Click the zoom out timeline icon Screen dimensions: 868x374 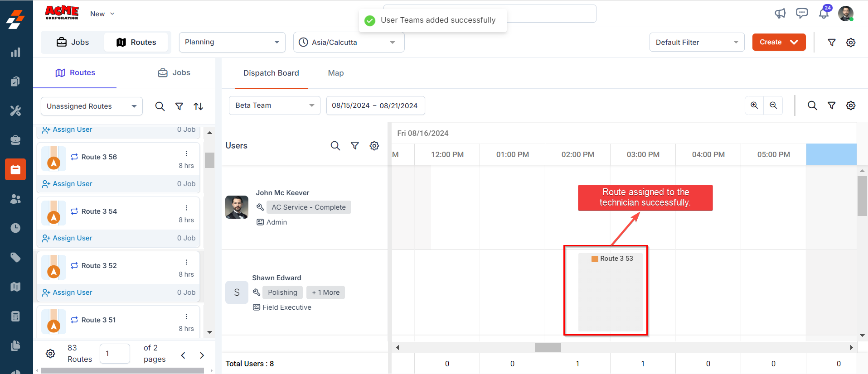(773, 105)
